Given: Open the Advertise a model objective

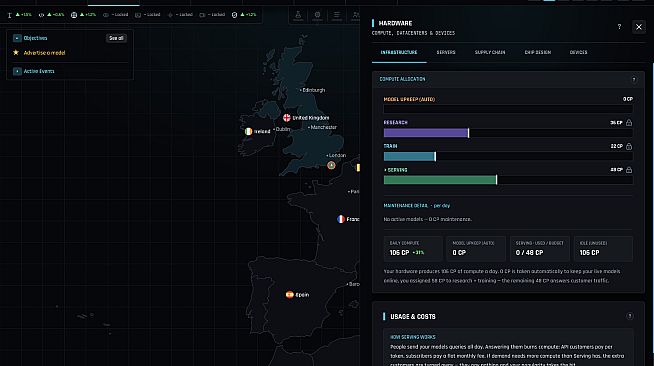Looking at the screenshot, I should (x=44, y=53).
